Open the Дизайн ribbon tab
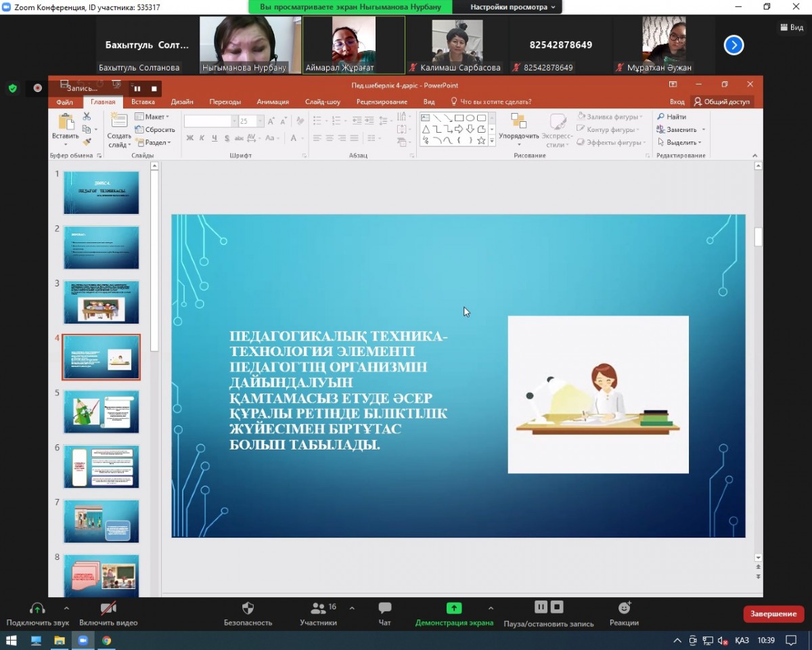 (181, 102)
